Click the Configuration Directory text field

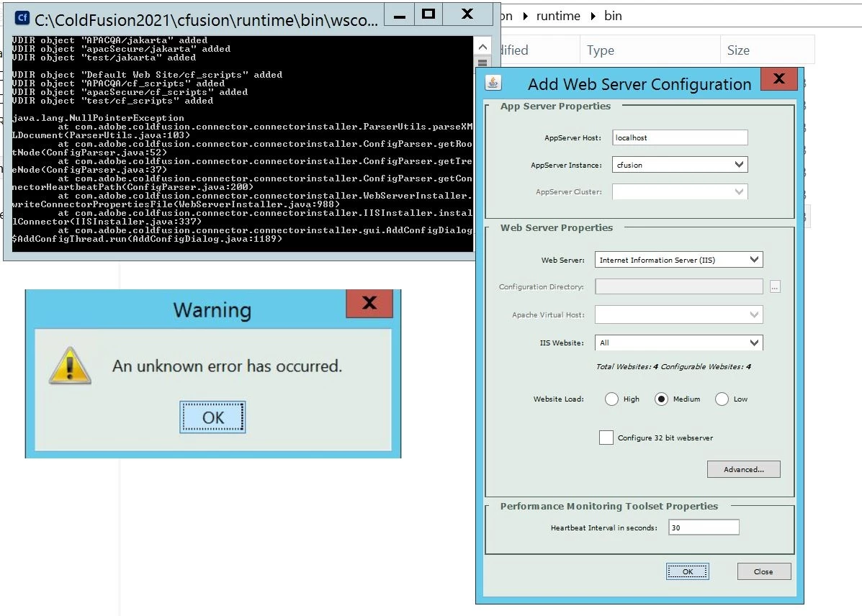(x=679, y=287)
